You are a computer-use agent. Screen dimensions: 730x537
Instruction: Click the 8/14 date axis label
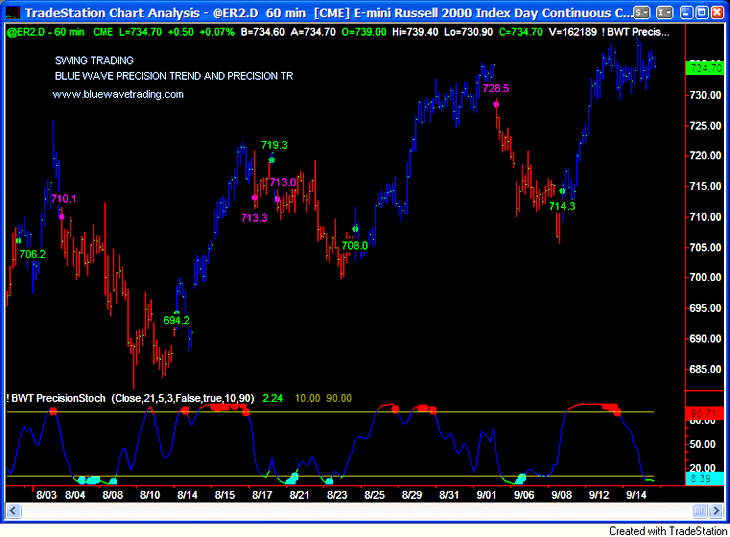pyautogui.click(x=187, y=495)
